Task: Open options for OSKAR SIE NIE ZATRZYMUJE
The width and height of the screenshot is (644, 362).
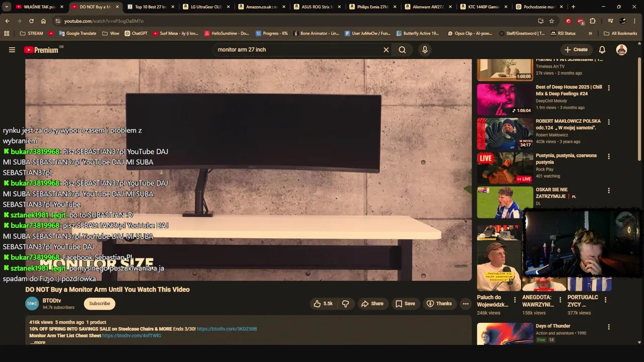Action: coord(609,191)
